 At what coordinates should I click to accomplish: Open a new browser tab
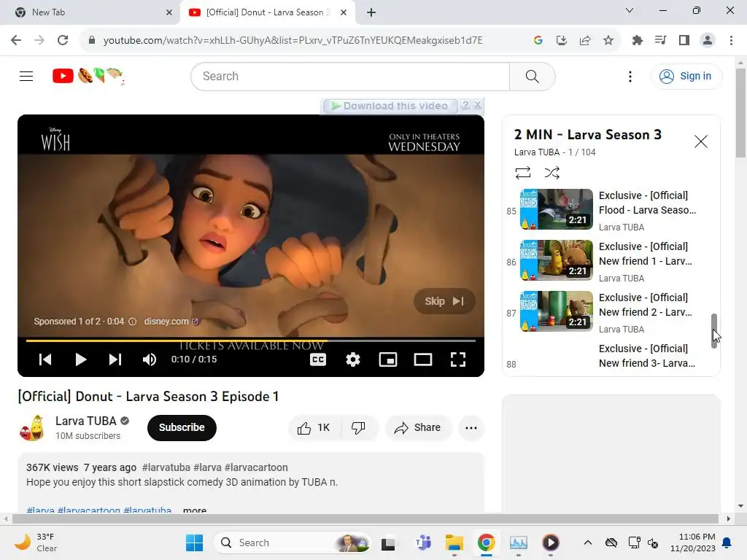click(x=371, y=12)
